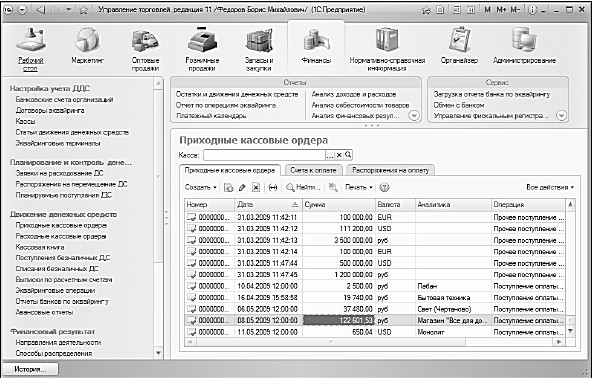Open Банковские счета организаций in sidebar
This screenshot has height=378, width=593.
64,99
